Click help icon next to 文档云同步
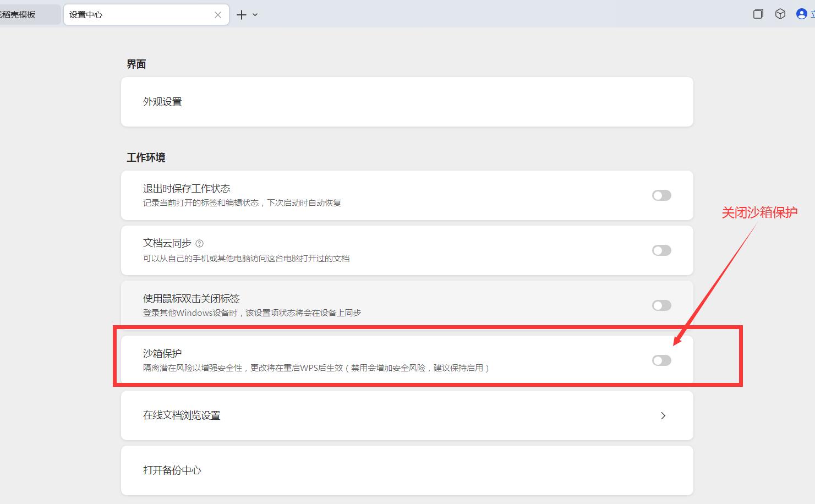The width and height of the screenshot is (815, 504). tap(199, 243)
